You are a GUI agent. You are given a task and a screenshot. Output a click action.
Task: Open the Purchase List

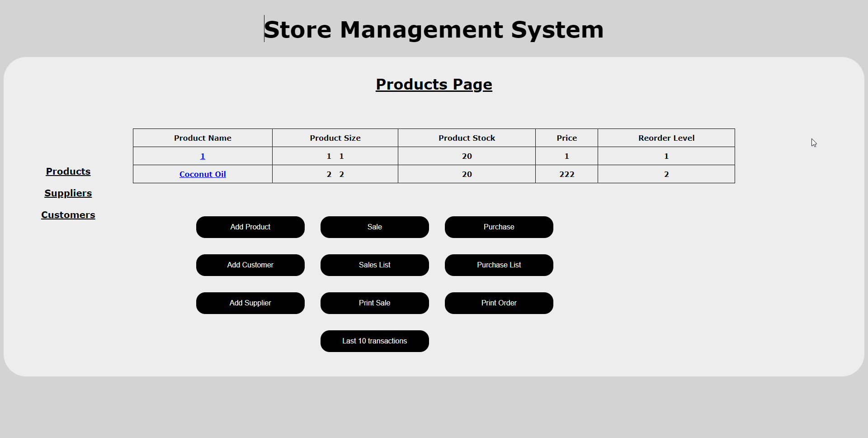click(x=499, y=265)
